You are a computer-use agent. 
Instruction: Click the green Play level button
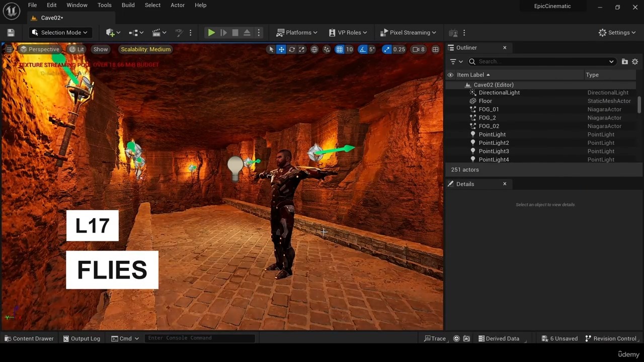tap(211, 33)
